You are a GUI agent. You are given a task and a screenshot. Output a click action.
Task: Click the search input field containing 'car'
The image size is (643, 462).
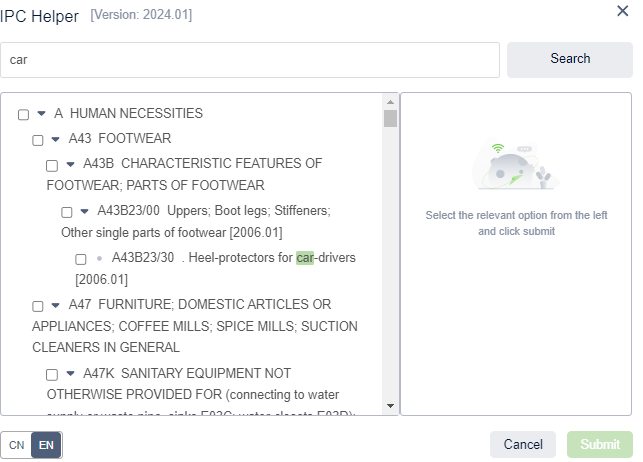pos(250,60)
